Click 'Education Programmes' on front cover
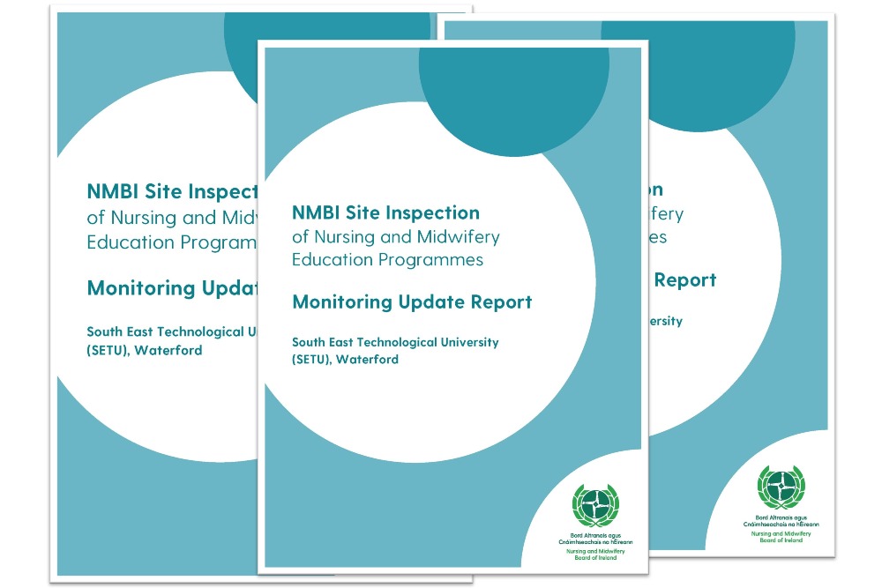The height and width of the screenshot is (588, 882). coord(387,260)
